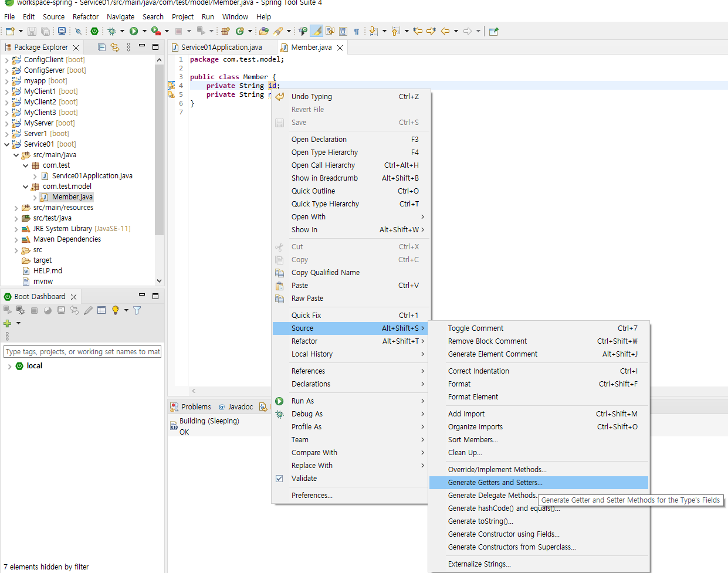Toggle Show Whitespace Characters pilcrow icon
The width and height of the screenshot is (728, 573).
[x=357, y=31]
